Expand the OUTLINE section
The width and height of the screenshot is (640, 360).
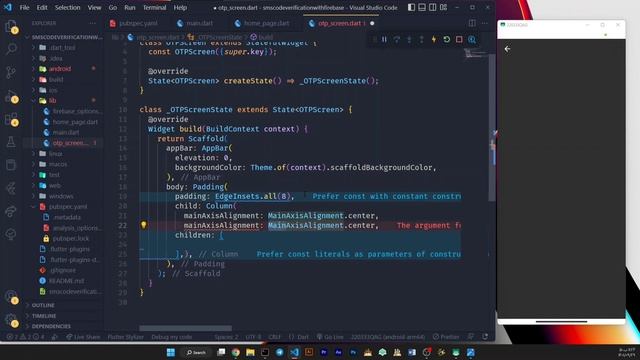tap(43, 305)
